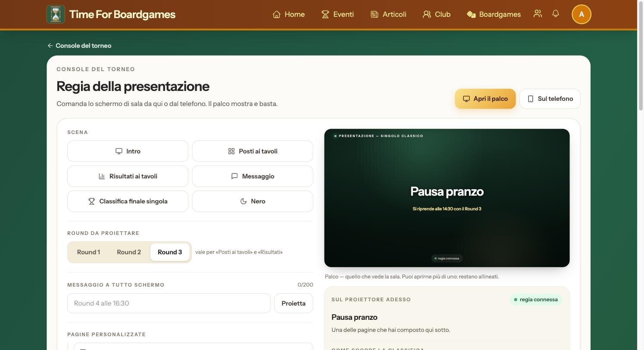644x350 pixels.
Task: Select the Intro scene
Action: point(128,151)
